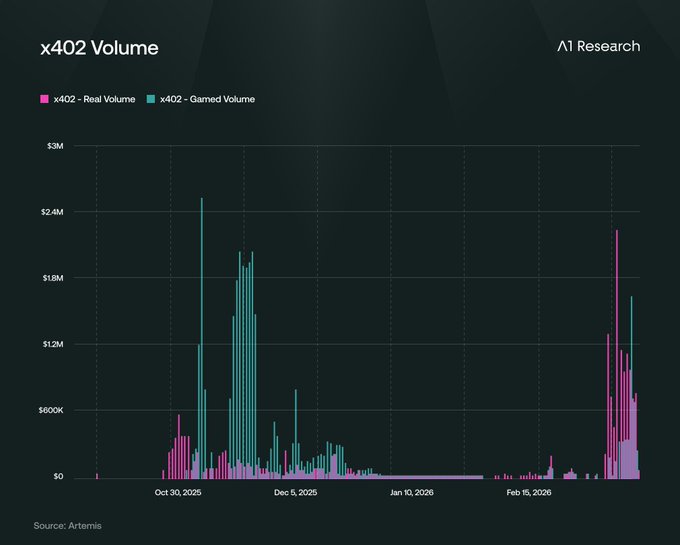This screenshot has width=680, height=545.
Task: Toggle the "x402 - Gamed Volume" legend label
Action: (207, 99)
